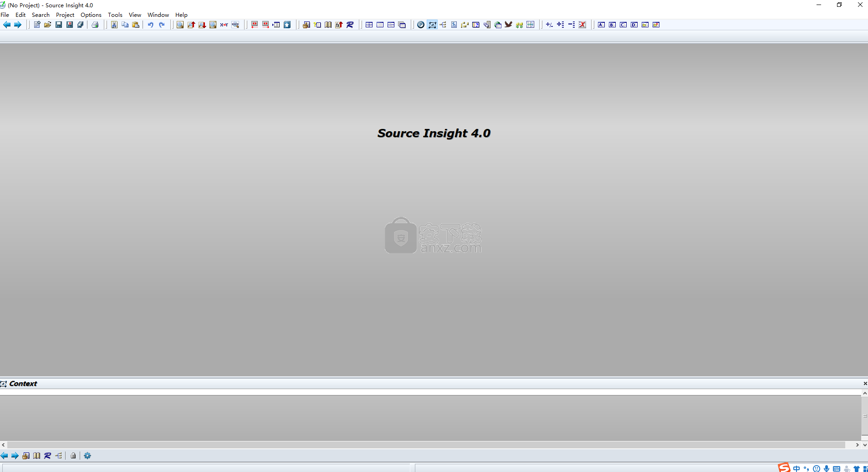
Task: Click the Go Forward arrow in main toolbar
Action: (x=18, y=25)
